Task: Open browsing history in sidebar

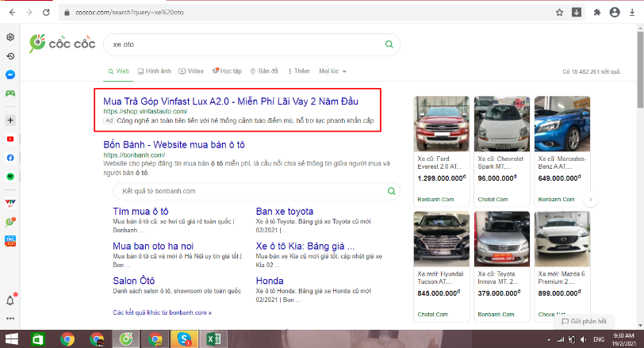Action: tap(10, 55)
